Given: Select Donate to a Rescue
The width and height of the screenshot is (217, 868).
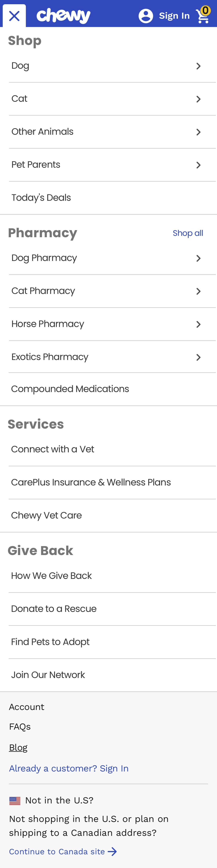Looking at the screenshot, I should coord(54,608).
